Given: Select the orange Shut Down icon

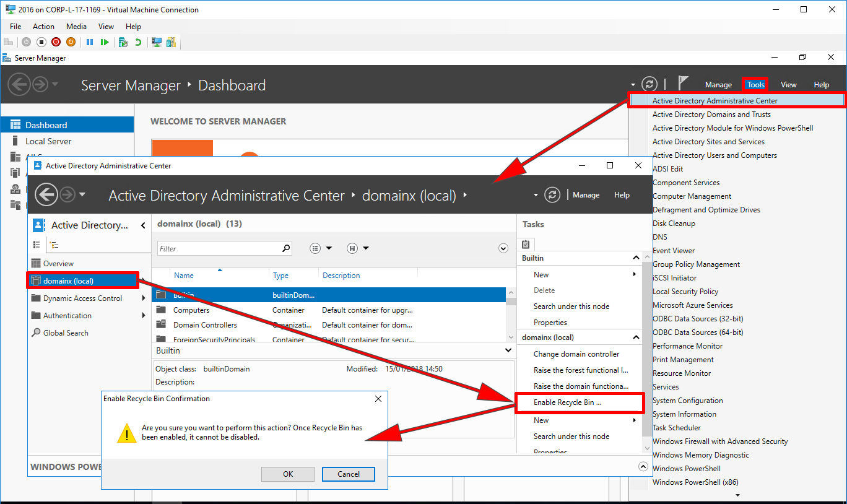Looking at the screenshot, I should tap(71, 41).
